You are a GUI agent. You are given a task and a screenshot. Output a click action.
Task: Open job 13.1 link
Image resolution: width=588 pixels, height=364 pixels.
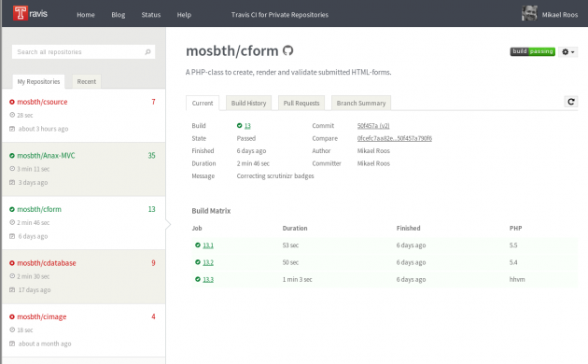(x=208, y=245)
